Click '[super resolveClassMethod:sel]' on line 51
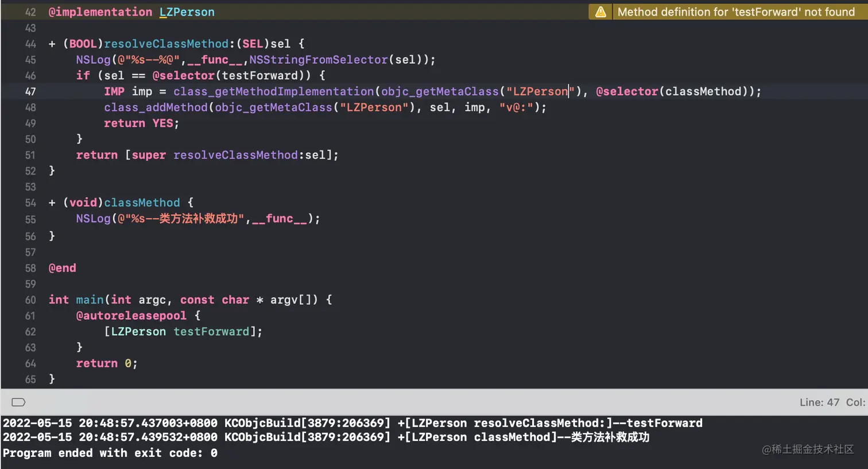Image resolution: width=868 pixels, height=469 pixels. [x=228, y=155]
